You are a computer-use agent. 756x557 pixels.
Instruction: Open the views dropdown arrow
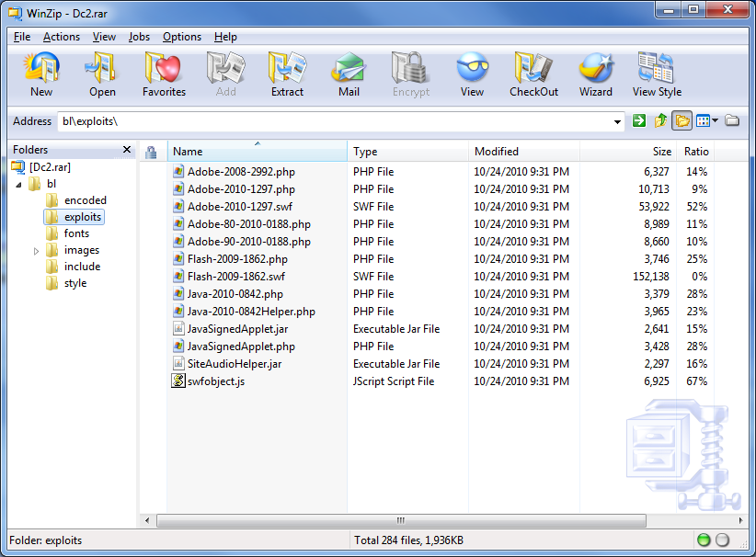[715, 121]
